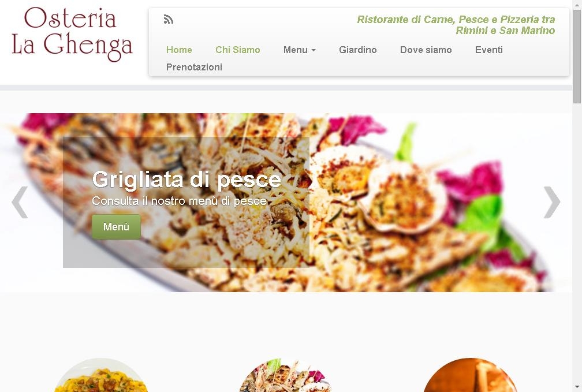Open the Chi Siamo page

pos(237,50)
